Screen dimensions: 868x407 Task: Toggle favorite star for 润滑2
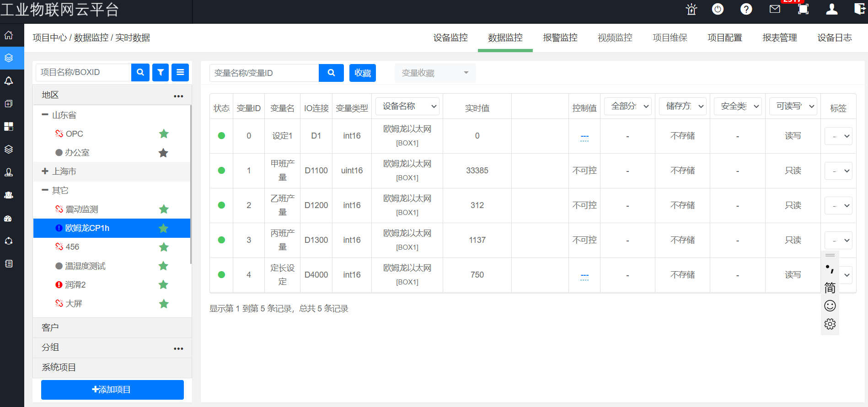(x=163, y=284)
